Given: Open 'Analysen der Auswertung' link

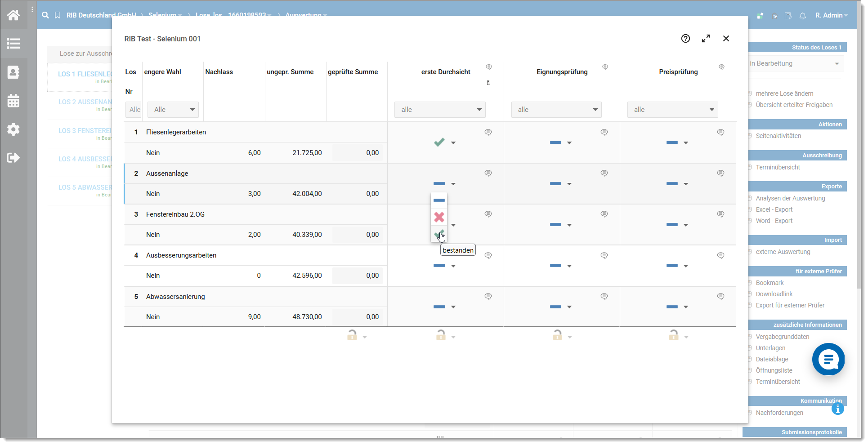Looking at the screenshot, I should click(x=790, y=198).
